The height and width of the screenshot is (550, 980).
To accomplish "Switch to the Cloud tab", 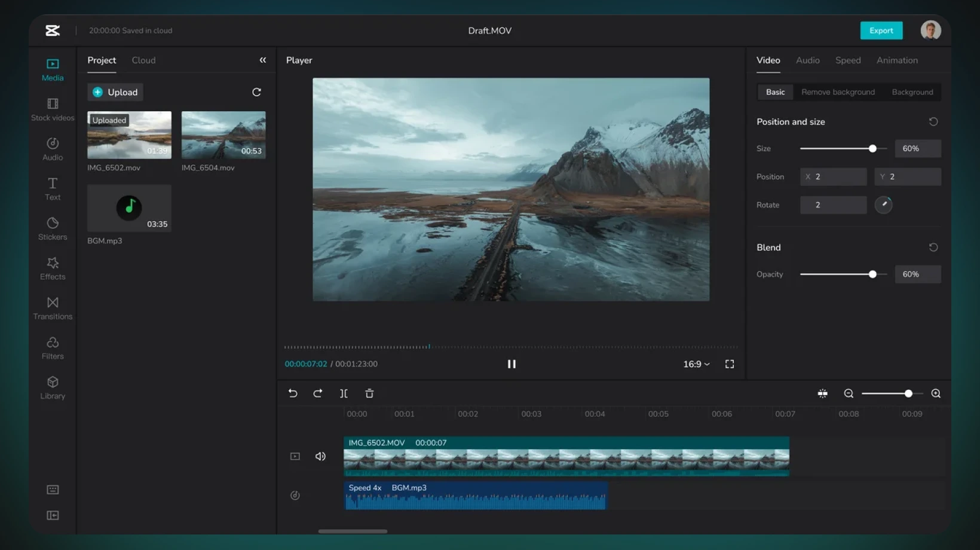I will pyautogui.click(x=143, y=60).
